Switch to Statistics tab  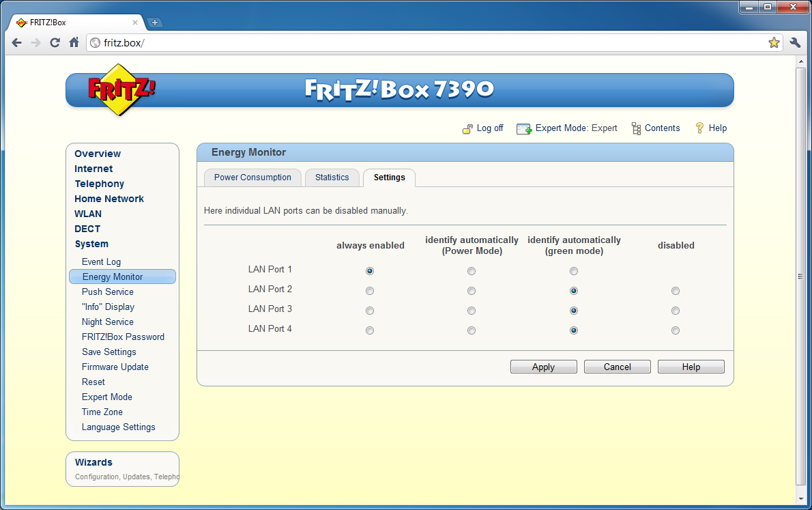[x=332, y=178]
